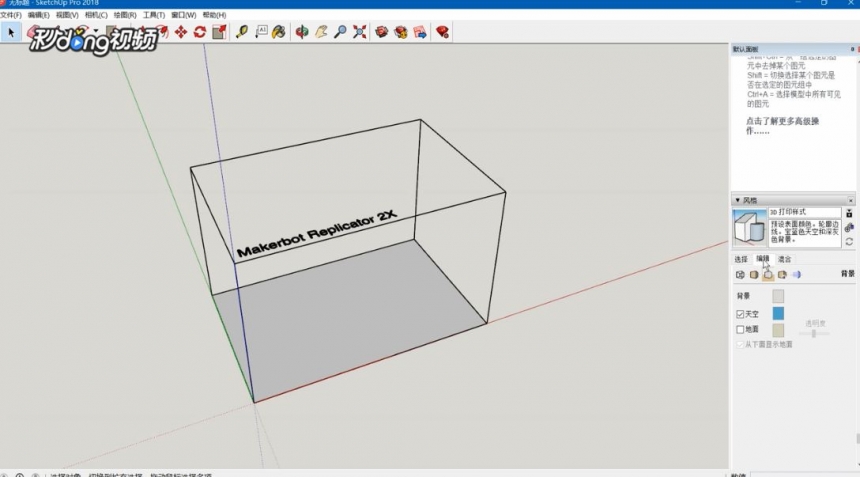The image size is (860, 477).
Task: Open Background settings in style editor
Action: pos(768,275)
